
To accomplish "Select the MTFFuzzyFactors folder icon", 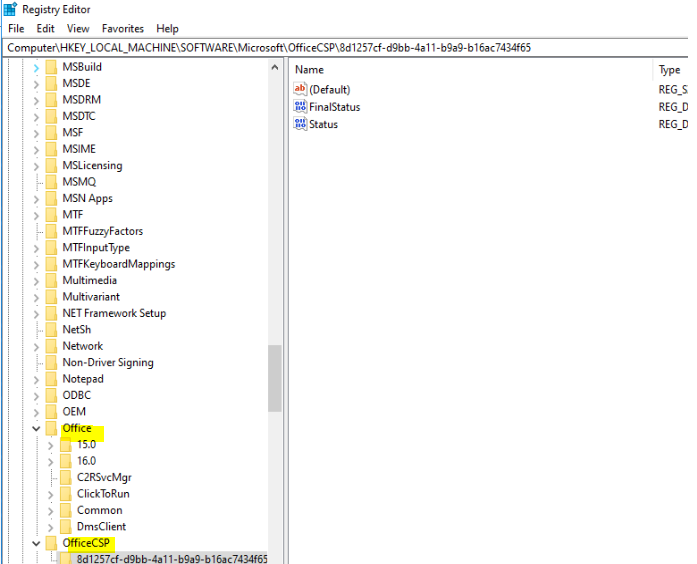I will tap(52, 231).
